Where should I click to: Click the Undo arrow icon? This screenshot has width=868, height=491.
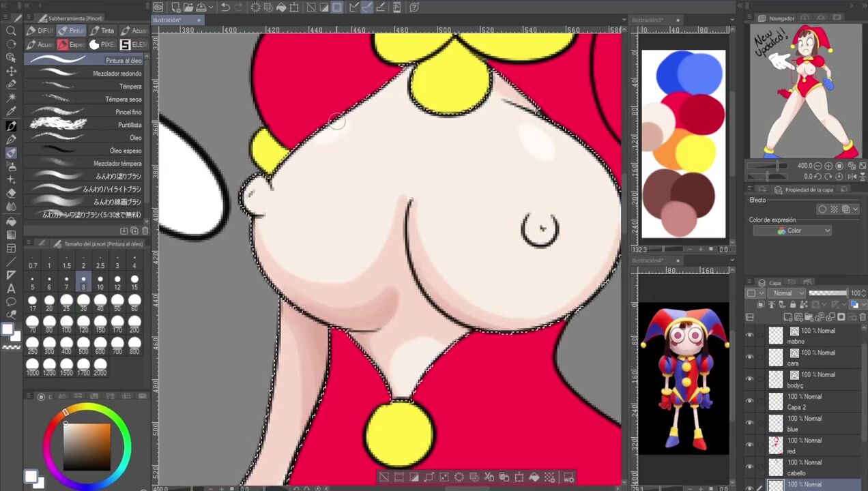coord(225,8)
